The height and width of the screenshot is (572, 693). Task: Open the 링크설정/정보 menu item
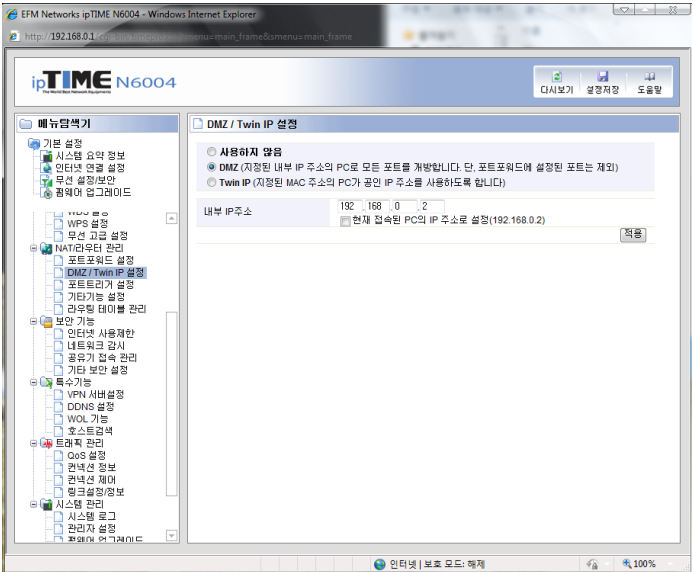tap(96, 492)
